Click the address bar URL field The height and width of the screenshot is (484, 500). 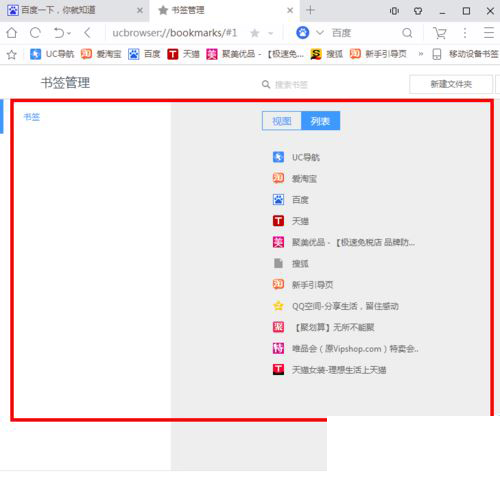coord(174,33)
